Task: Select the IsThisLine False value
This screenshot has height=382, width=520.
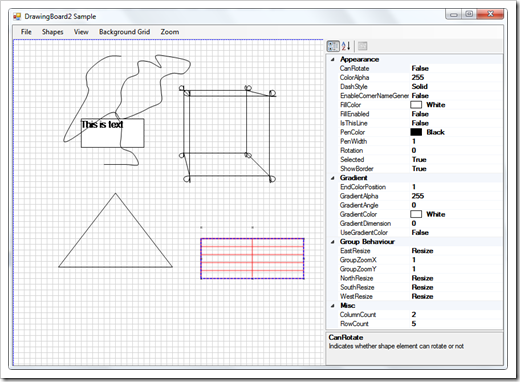Action: (420, 123)
